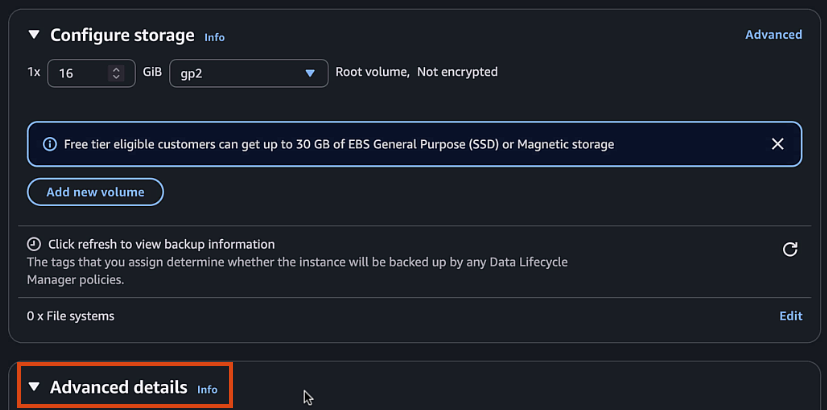Screen dimensions: 827x410
Task: Collapse the Advanced details section
Action: (x=34, y=387)
